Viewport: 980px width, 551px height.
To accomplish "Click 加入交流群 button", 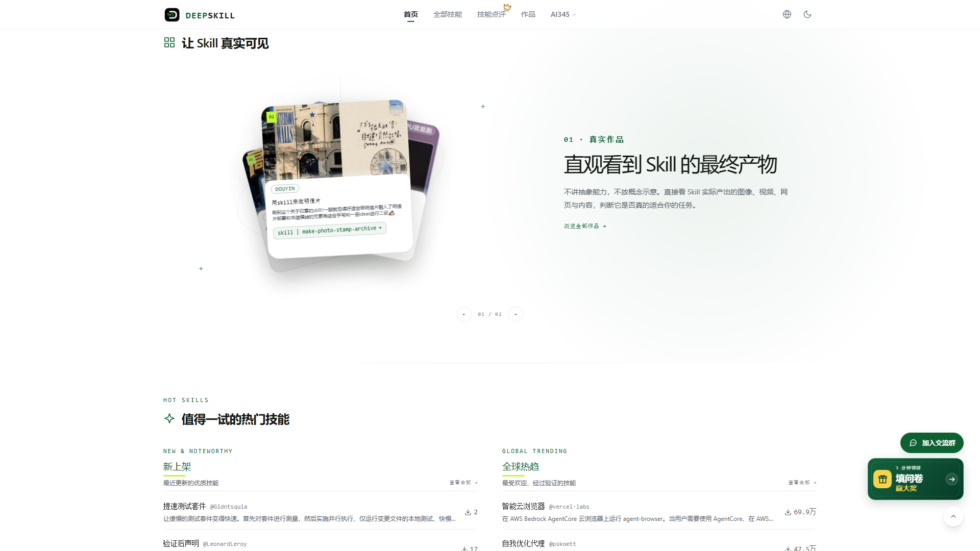I will tap(932, 443).
